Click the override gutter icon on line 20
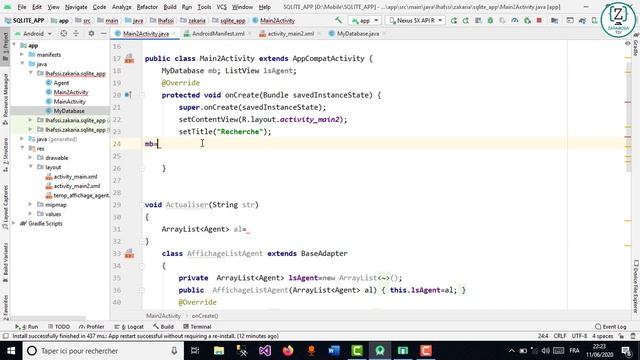The width and height of the screenshot is (640, 360). [128, 95]
